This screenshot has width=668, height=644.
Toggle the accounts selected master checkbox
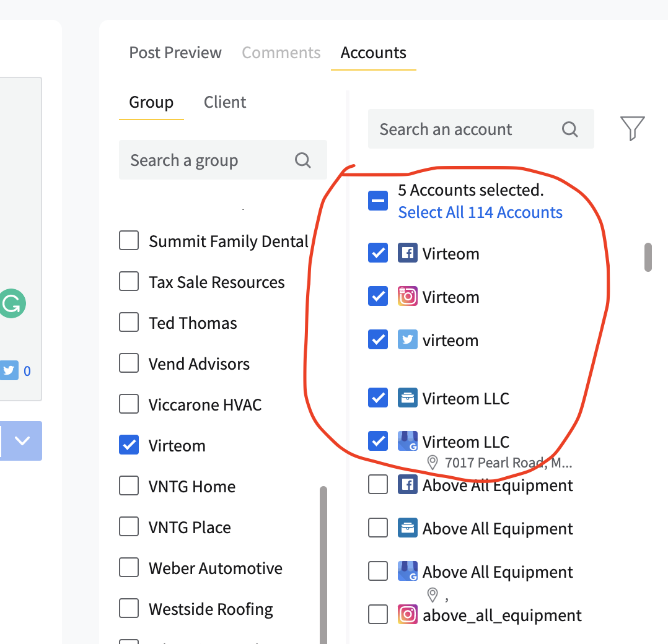click(x=378, y=201)
